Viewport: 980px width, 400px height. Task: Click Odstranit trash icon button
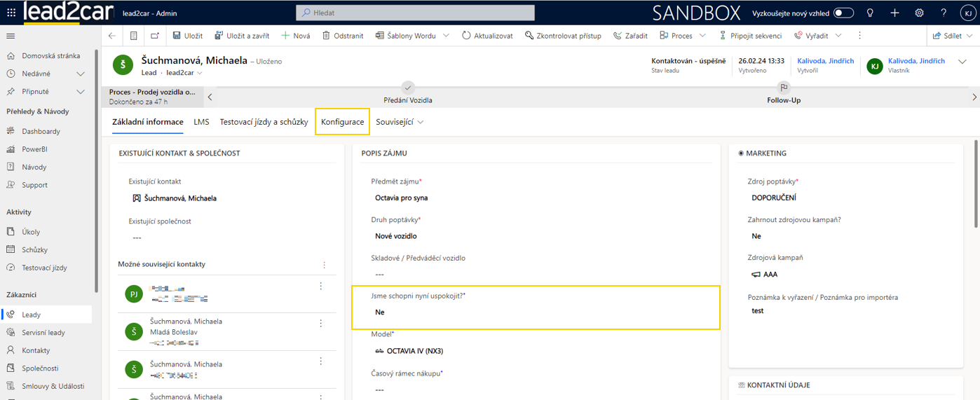pyautogui.click(x=342, y=36)
